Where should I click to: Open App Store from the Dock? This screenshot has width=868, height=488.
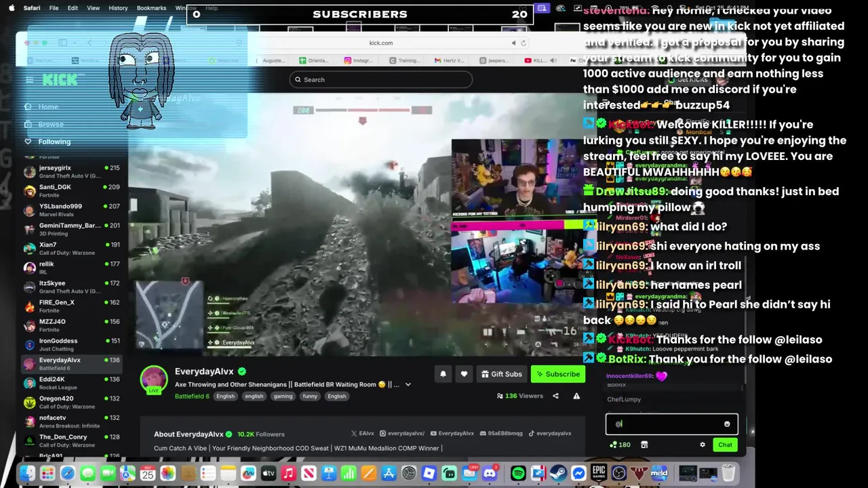click(x=389, y=473)
